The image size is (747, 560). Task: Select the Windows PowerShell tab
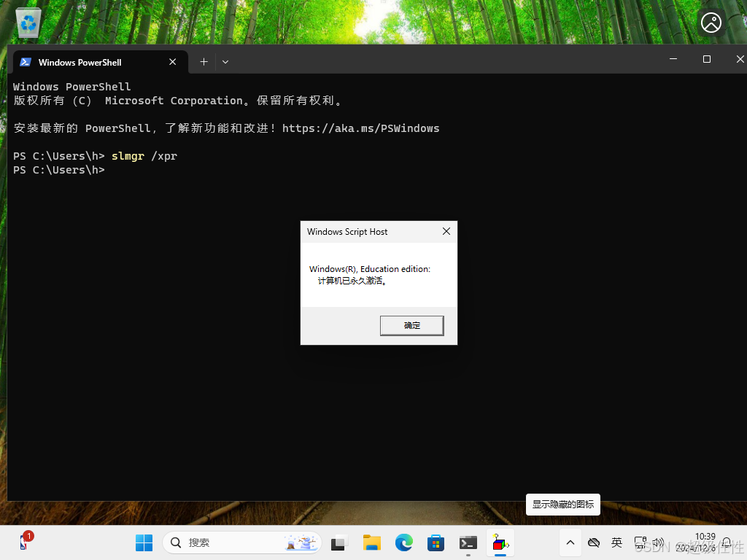click(x=100, y=62)
